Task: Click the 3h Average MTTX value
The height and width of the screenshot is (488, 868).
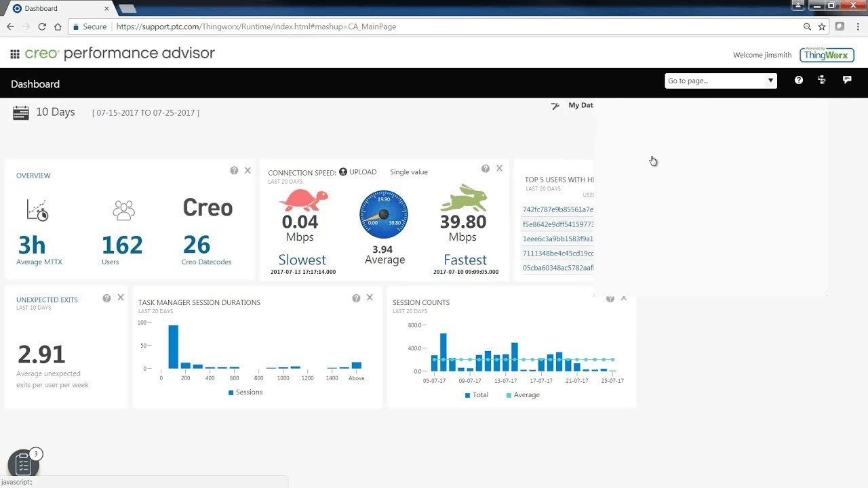Action: 32,245
